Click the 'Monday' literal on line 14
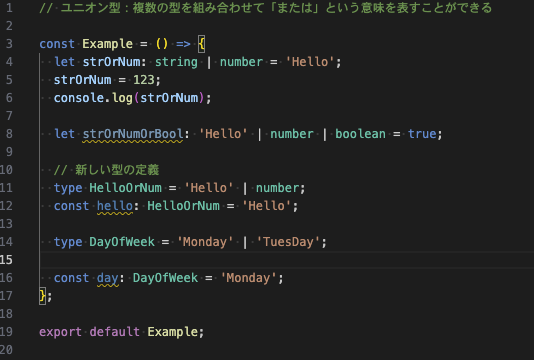 click(x=205, y=242)
